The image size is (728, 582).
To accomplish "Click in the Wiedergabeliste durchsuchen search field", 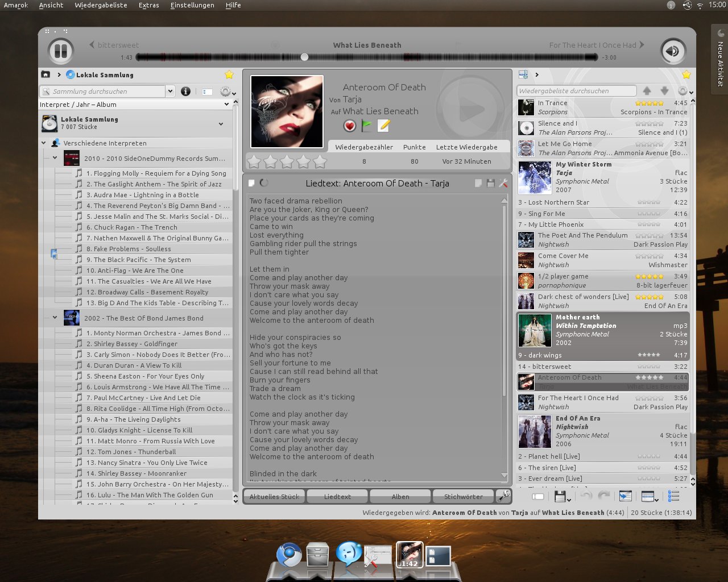I will 577,90.
